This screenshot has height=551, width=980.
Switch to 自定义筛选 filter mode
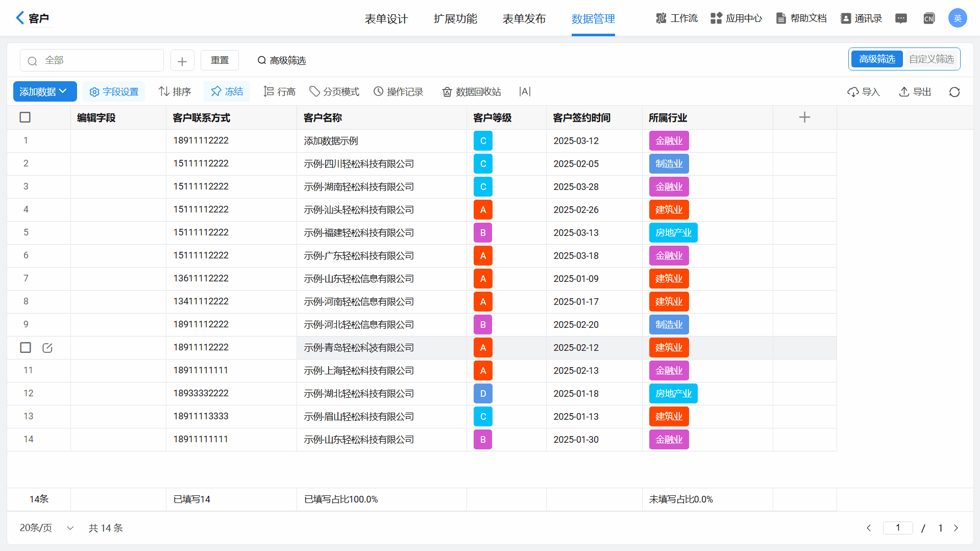(931, 59)
